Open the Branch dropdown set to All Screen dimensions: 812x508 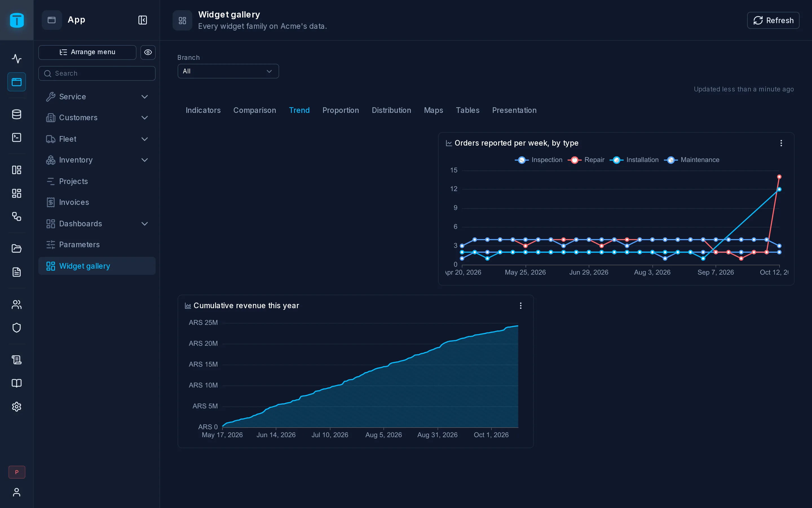click(x=228, y=71)
